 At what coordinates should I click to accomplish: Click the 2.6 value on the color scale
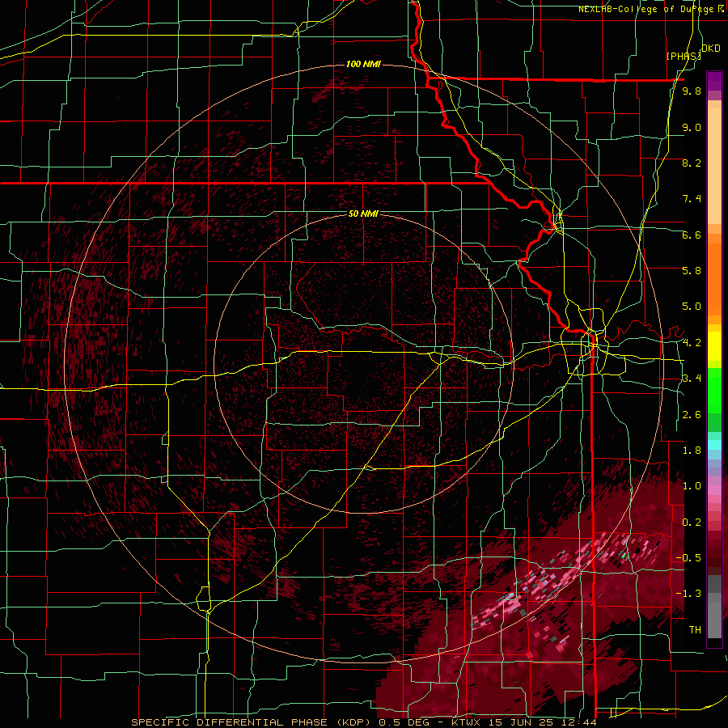tap(692, 415)
